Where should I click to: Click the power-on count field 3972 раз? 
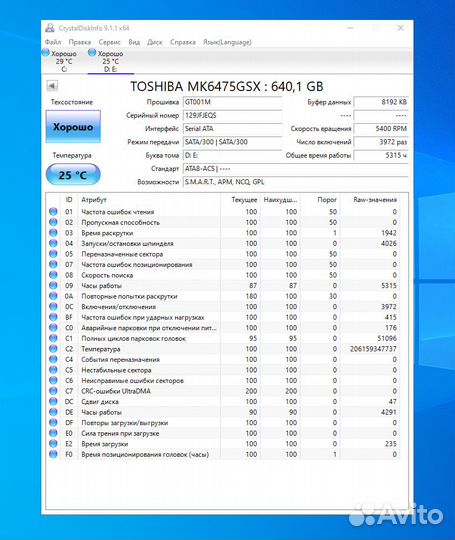tap(381, 142)
